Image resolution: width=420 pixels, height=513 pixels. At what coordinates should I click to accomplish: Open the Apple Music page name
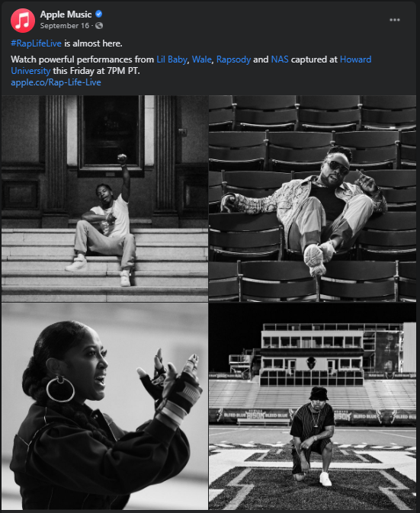coord(66,14)
